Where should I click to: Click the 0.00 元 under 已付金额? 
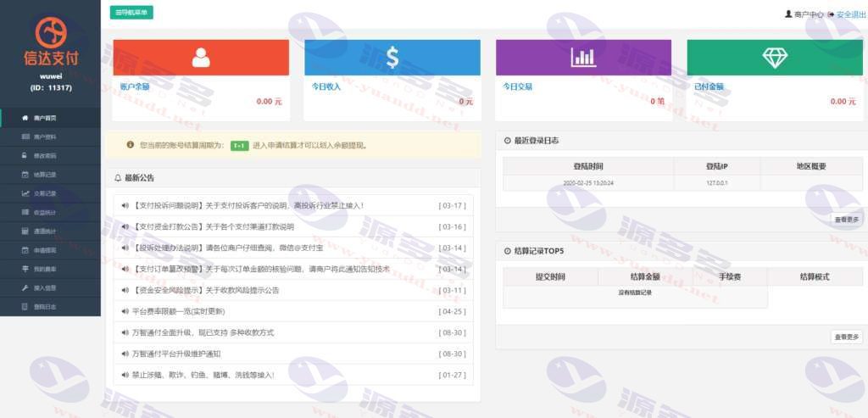click(x=843, y=102)
